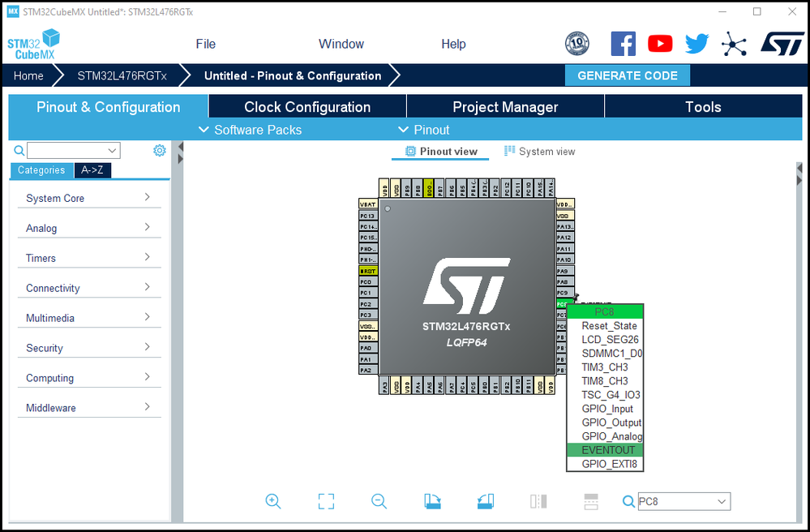Open the Pinout dropdown menu

(423, 130)
